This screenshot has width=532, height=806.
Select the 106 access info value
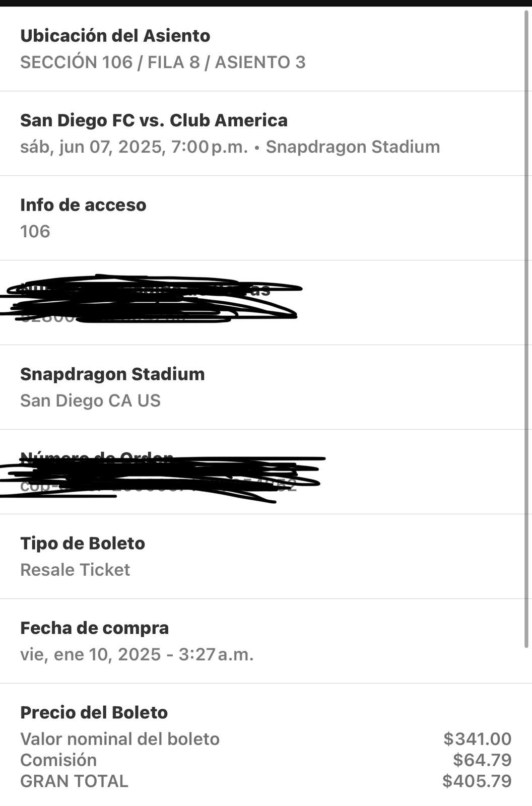(x=35, y=232)
